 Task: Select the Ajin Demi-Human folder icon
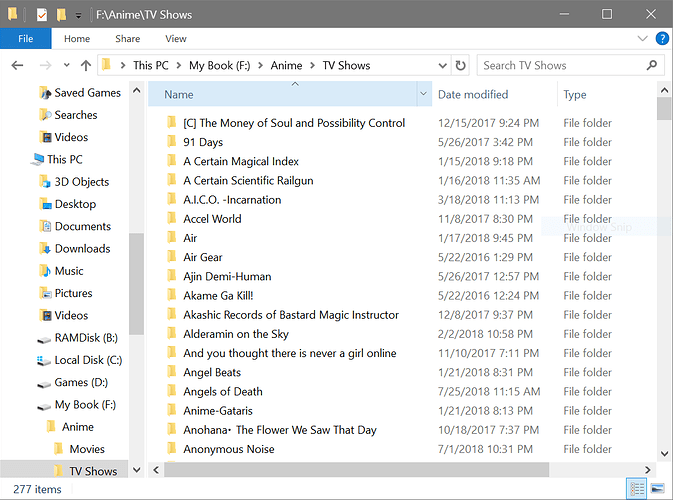click(x=172, y=276)
